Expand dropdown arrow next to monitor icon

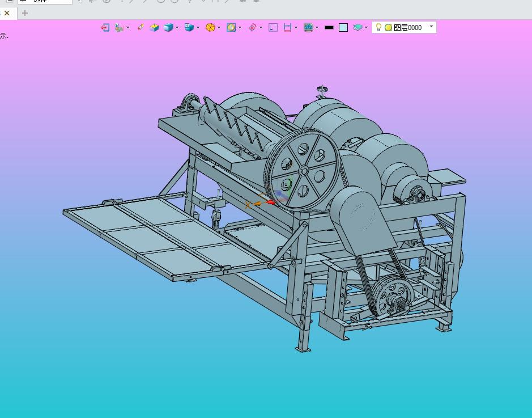317,27
